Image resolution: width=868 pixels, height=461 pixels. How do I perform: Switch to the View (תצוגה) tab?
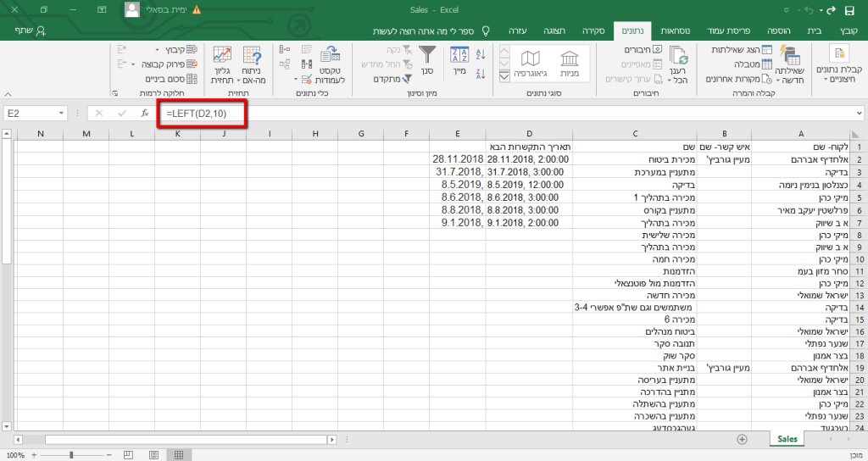[x=554, y=31]
